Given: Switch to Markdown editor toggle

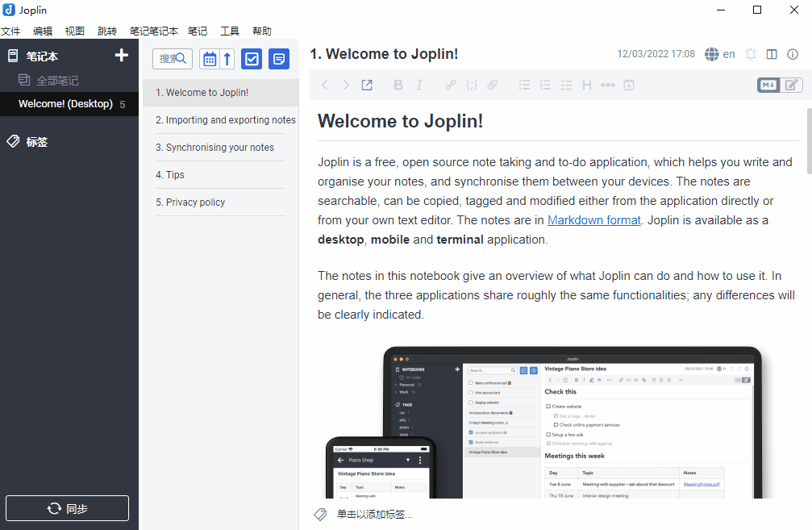Looking at the screenshot, I should (768, 85).
